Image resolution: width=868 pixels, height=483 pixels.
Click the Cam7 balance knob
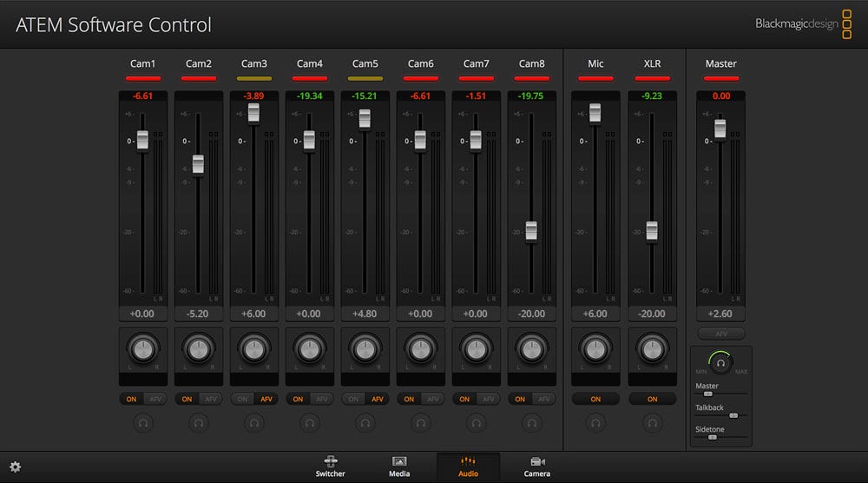476,349
